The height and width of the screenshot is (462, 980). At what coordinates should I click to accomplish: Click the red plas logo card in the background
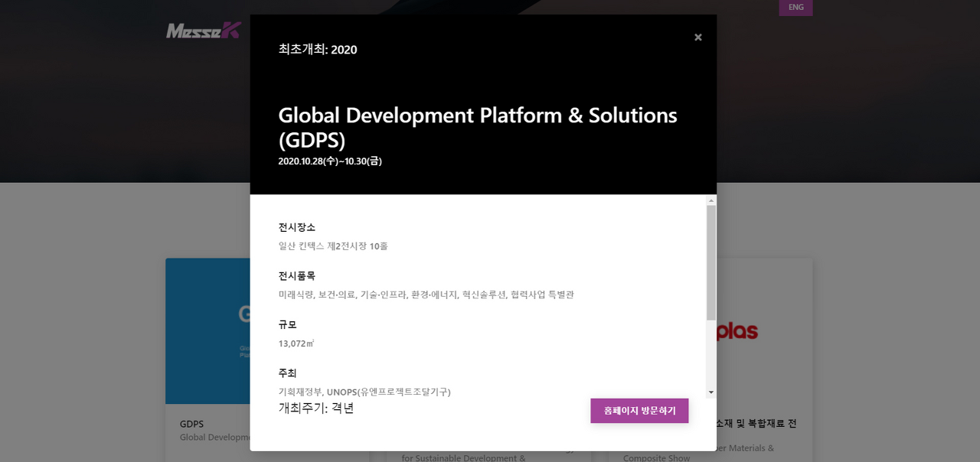click(738, 332)
